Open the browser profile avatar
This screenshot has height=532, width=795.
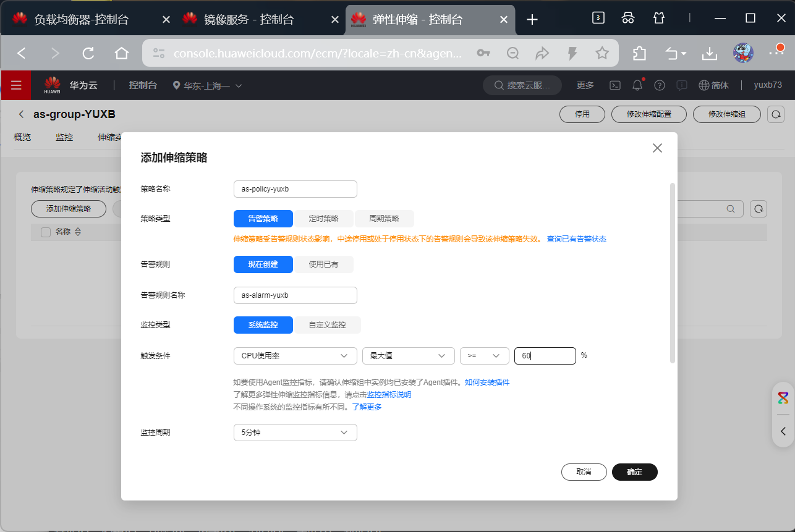point(743,54)
